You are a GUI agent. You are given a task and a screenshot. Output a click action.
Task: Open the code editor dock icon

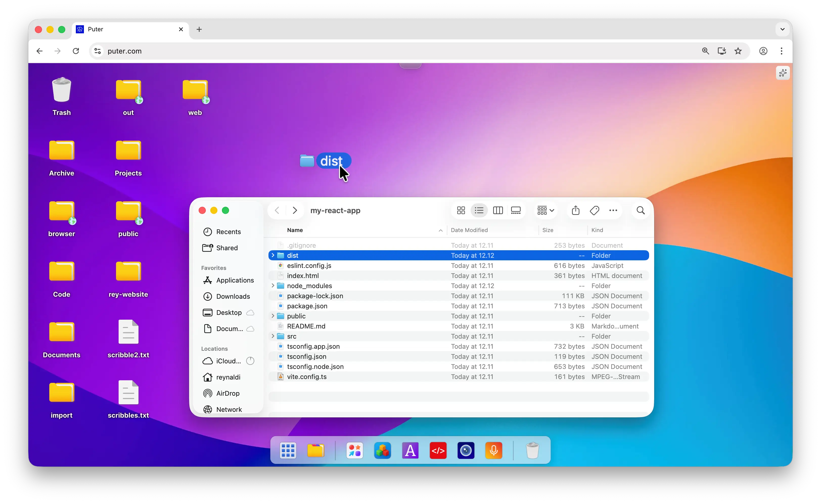click(438, 451)
